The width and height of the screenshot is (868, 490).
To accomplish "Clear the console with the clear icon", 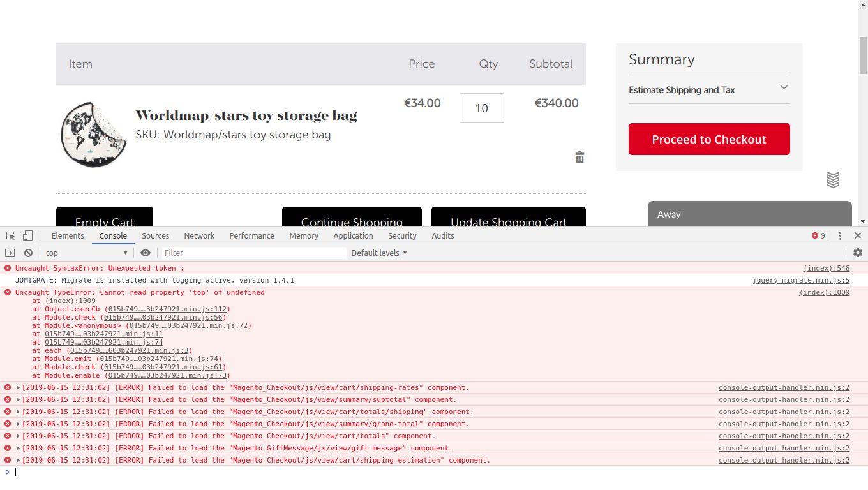I will point(28,253).
